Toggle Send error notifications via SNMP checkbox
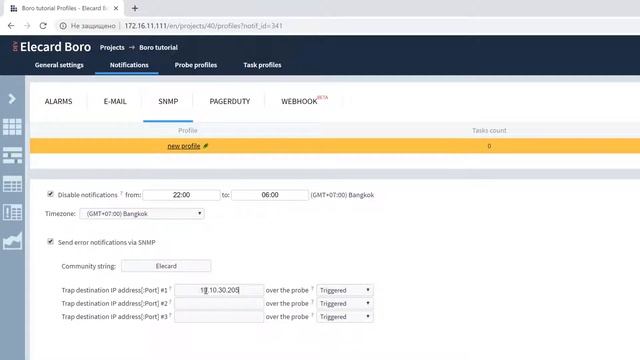The width and height of the screenshot is (640, 360). click(x=50, y=241)
